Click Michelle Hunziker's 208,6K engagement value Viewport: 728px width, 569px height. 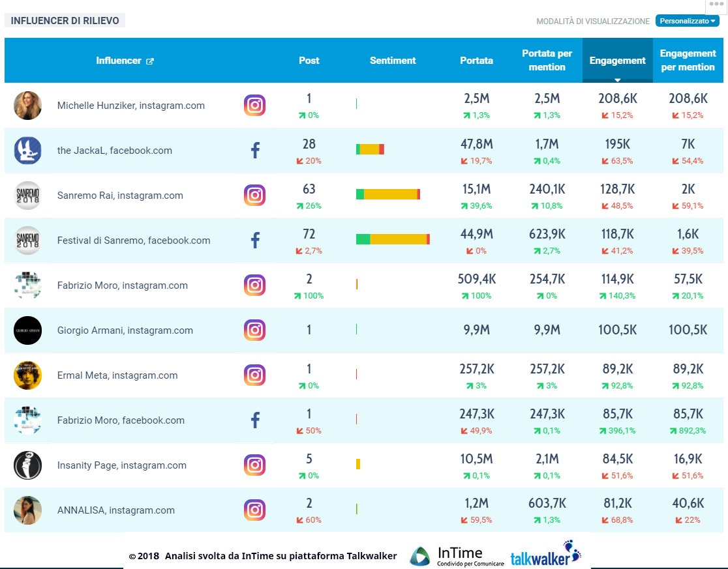618,98
